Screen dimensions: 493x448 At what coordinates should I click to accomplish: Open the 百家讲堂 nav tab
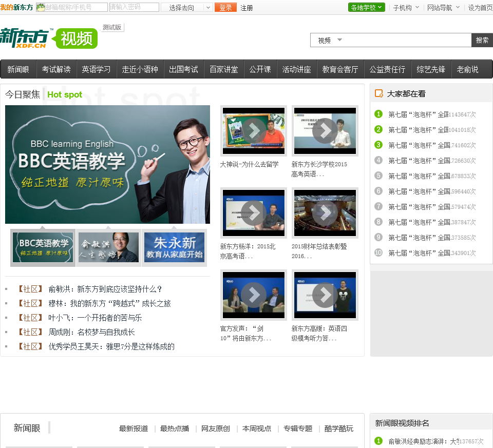pyautogui.click(x=224, y=69)
